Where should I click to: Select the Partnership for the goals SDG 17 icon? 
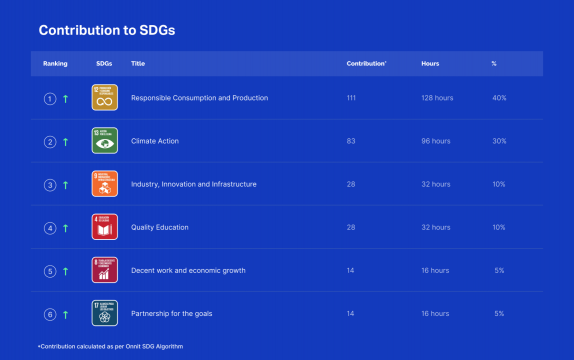point(105,313)
